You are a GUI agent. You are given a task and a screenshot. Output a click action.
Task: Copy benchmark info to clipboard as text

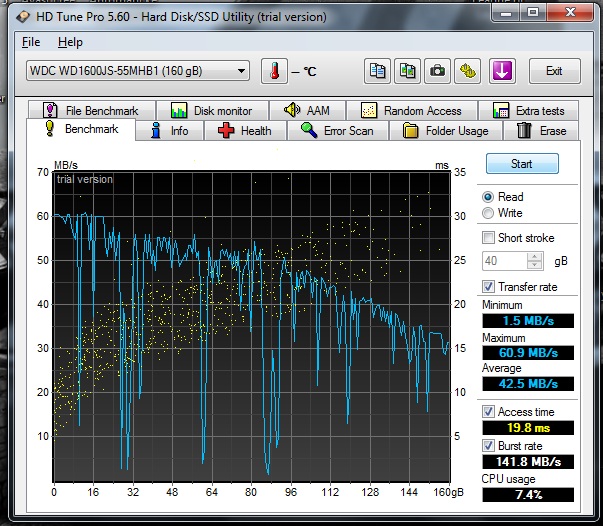(x=378, y=71)
